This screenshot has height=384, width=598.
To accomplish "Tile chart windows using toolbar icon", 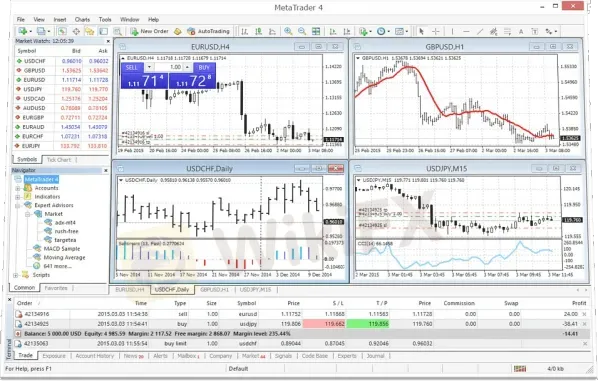I will 316,32.
